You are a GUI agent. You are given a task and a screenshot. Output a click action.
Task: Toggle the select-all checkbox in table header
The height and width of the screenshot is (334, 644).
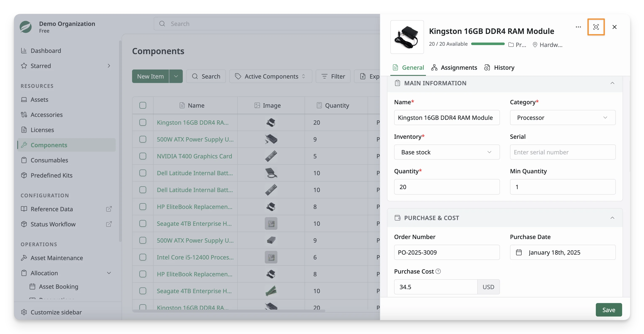pos(143,105)
